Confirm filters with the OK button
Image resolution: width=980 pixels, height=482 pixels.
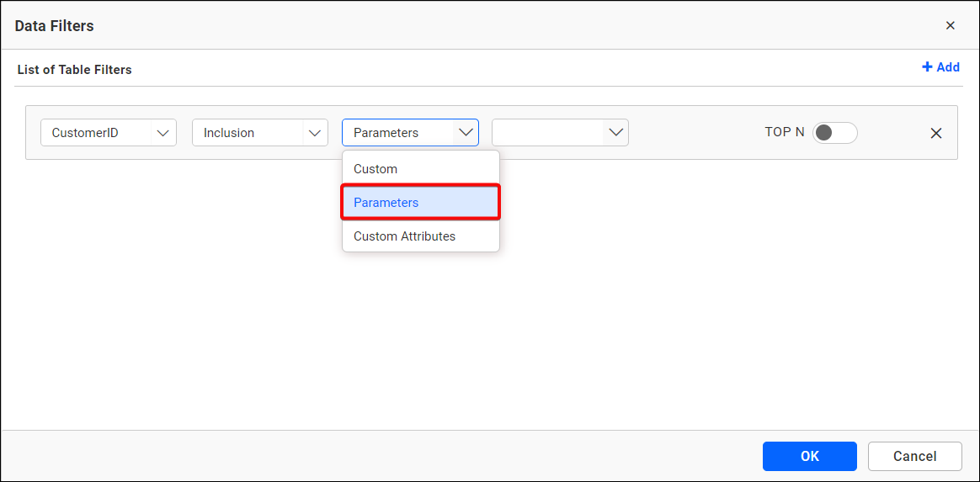pos(809,456)
